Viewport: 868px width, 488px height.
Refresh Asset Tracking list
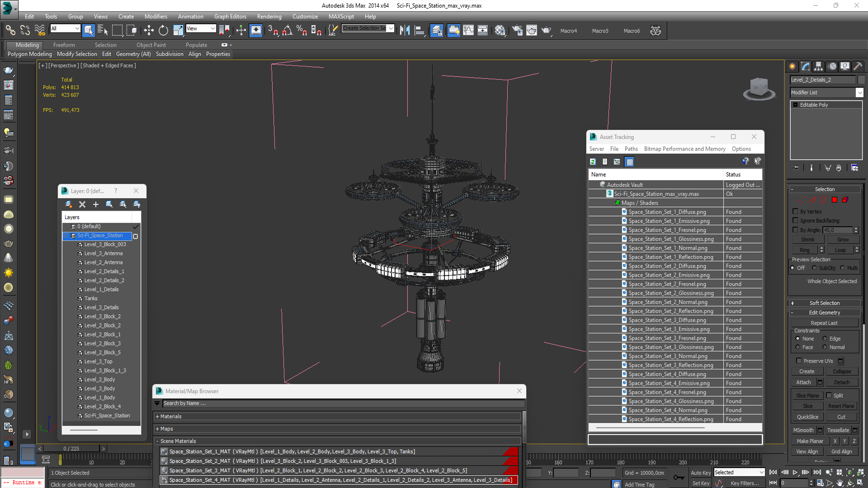click(593, 161)
